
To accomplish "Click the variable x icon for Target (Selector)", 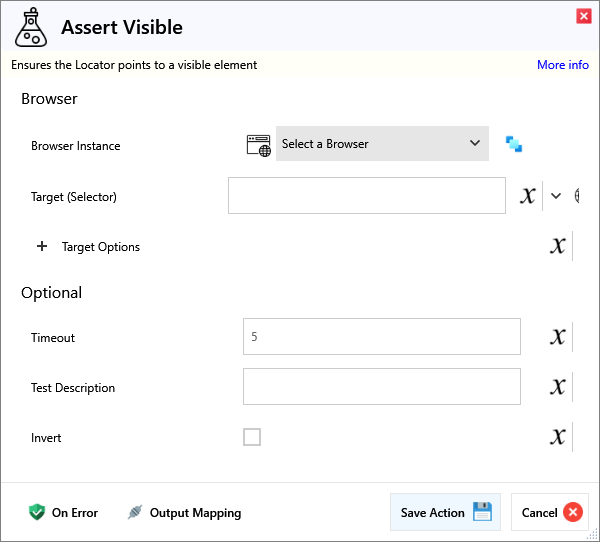I will point(528,196).
